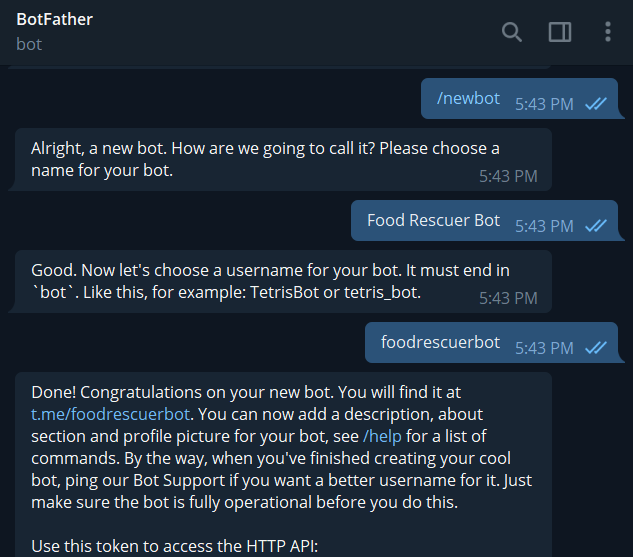
Task: Click timestamp on the TetrisBot example message
Action: (508, 298)
